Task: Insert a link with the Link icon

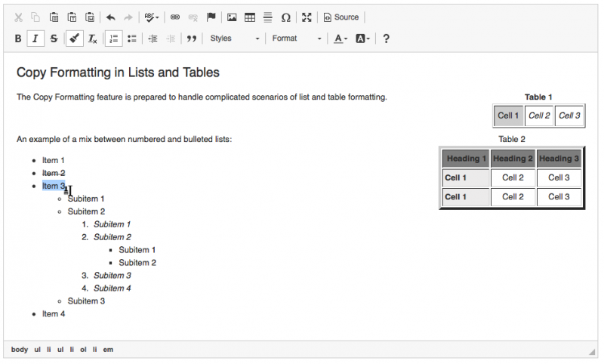Action: coord(175,17)
